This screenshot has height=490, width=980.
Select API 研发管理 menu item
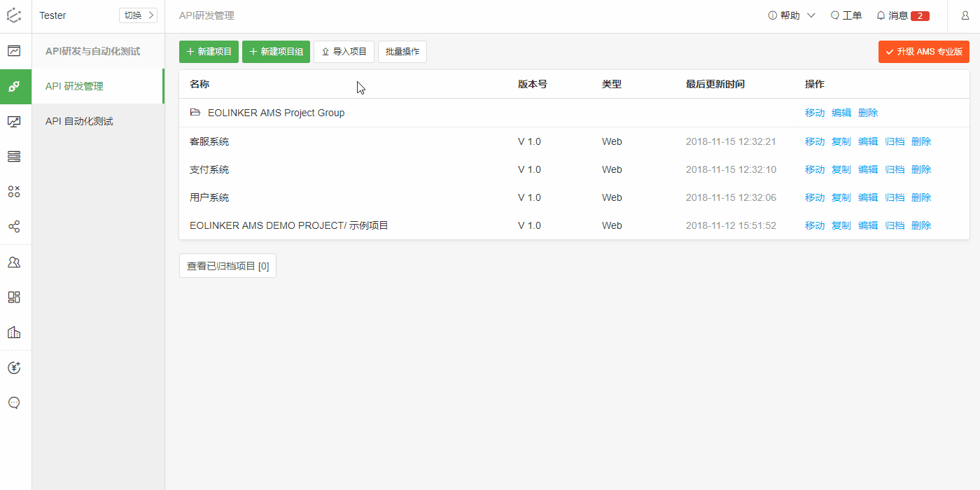pyautogui.click(x=98, y=86)
